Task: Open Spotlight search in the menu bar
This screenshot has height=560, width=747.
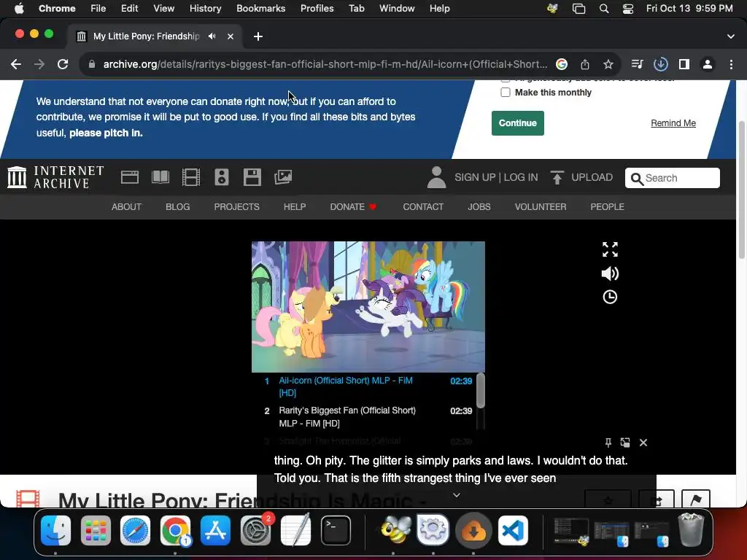Action: (603, 9)
